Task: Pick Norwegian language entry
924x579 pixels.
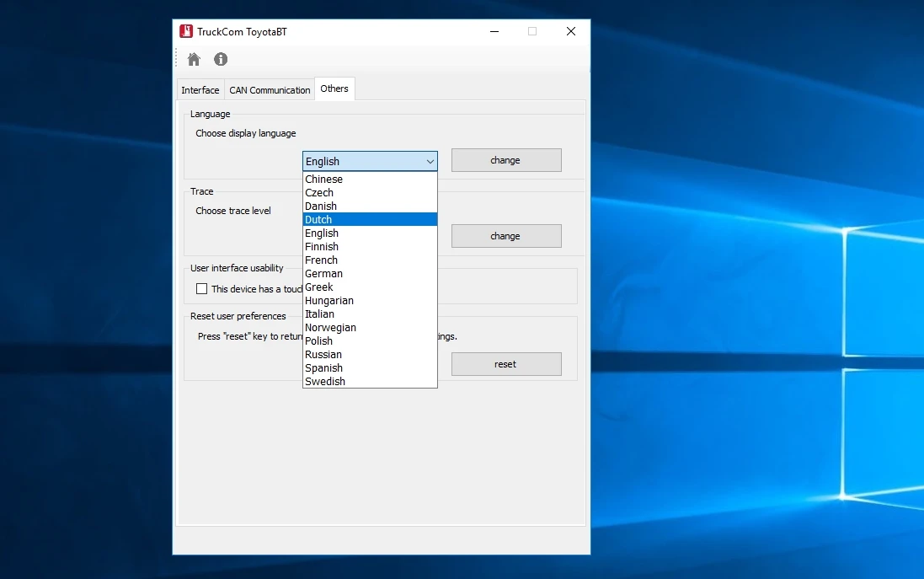Action: [x=369, y=327]
